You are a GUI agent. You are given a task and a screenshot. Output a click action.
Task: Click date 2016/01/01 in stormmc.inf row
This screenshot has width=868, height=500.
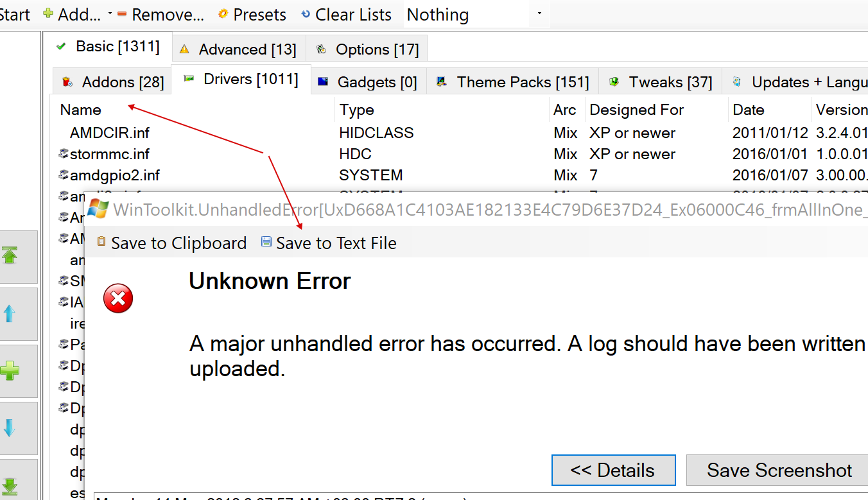coord(770,154)
